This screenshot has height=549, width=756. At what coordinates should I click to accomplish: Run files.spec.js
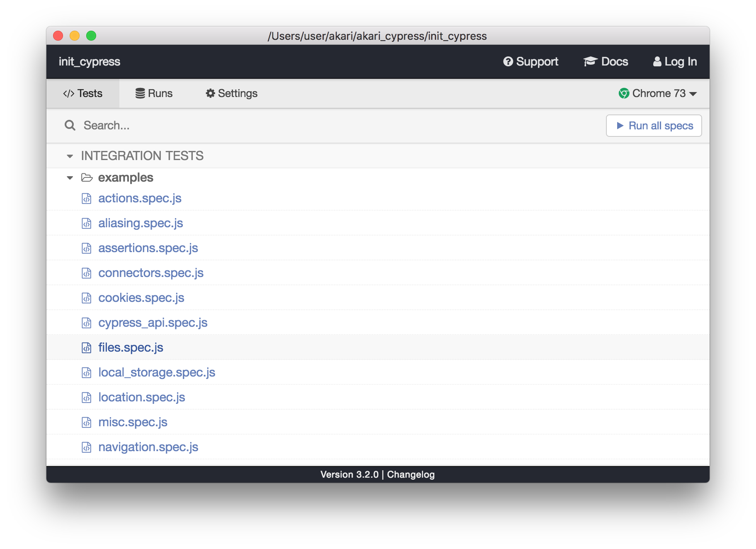coord(131,347)
